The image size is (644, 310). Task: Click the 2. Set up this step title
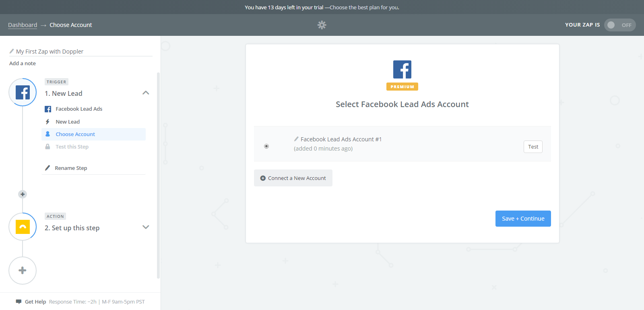click(72, 228)
